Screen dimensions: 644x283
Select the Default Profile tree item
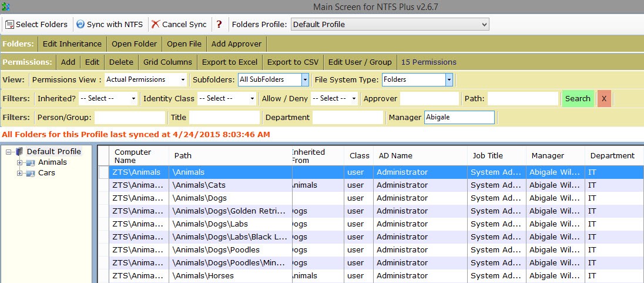[x=54, y=152]
